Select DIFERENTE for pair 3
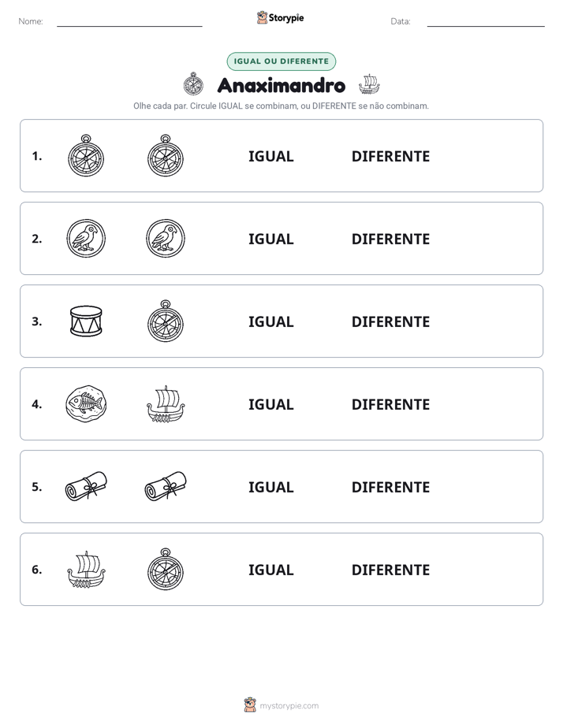Image resolution: width=563 pixels, height=728 pixels. point(390,321)
